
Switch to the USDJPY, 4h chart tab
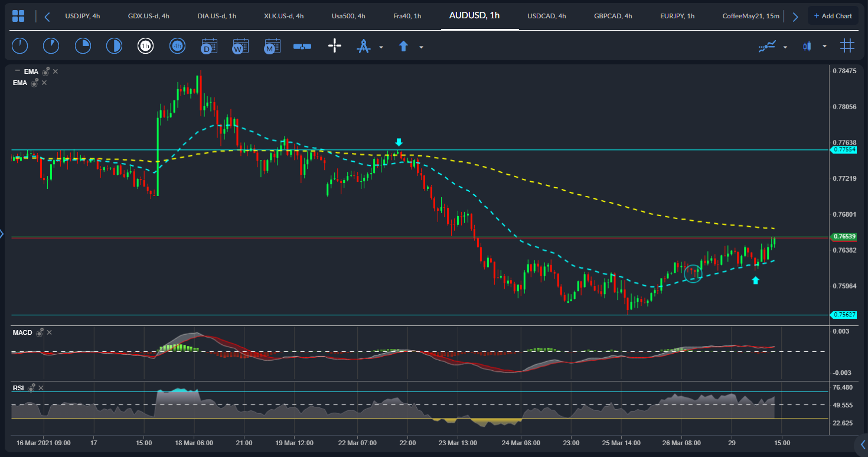point(83,16)
